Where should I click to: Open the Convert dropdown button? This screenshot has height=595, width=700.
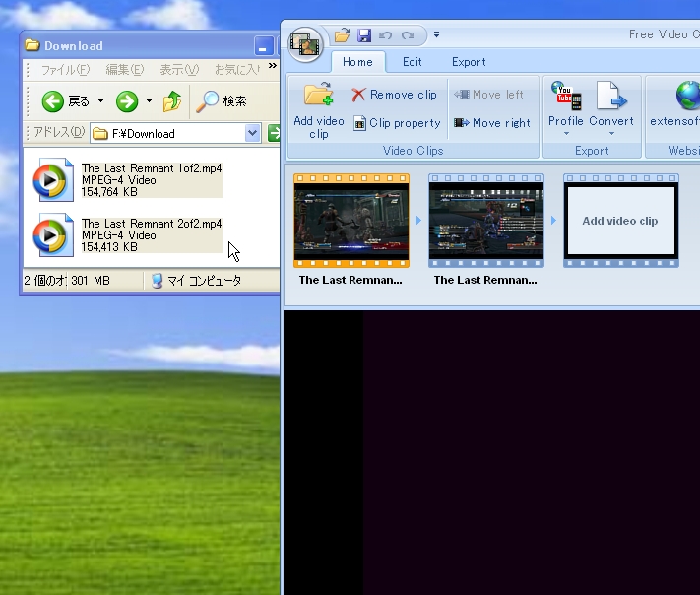[x=611, y=108]
